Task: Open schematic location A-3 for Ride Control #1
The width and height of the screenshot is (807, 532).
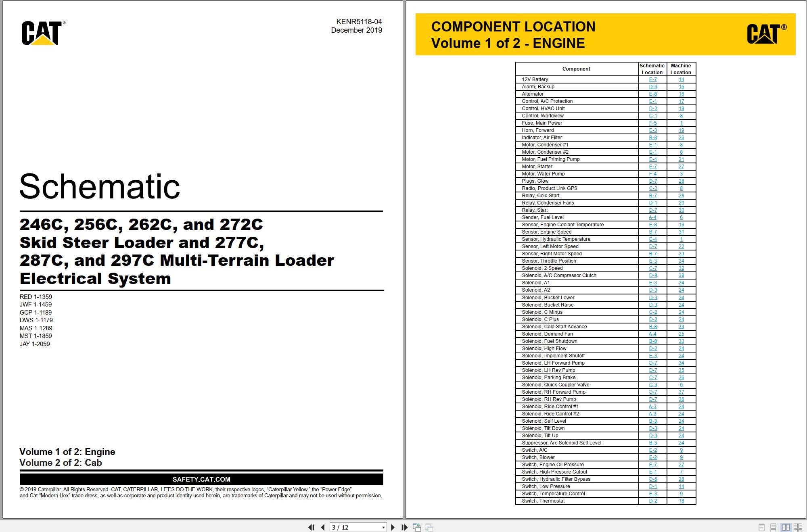Action: tap(652, 407)
